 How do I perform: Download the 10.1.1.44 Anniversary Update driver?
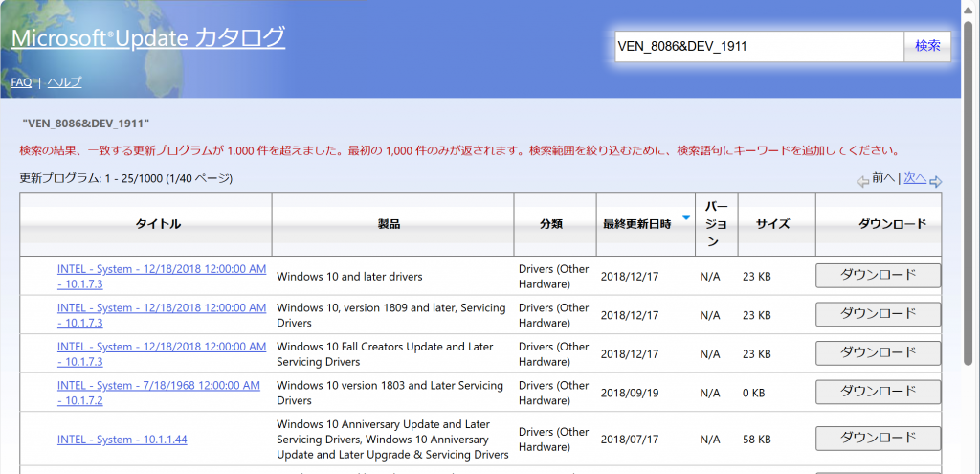coord(879,438)
